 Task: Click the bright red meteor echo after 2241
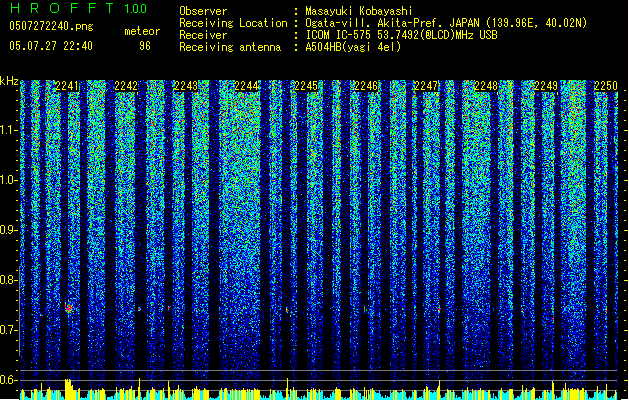(x=69, y=308)
